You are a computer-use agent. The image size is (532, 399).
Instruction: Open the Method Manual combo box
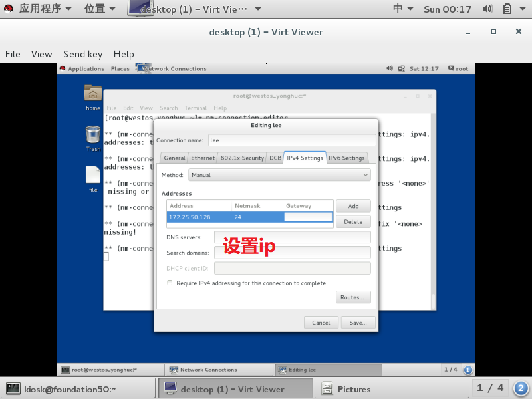point(279,175)
